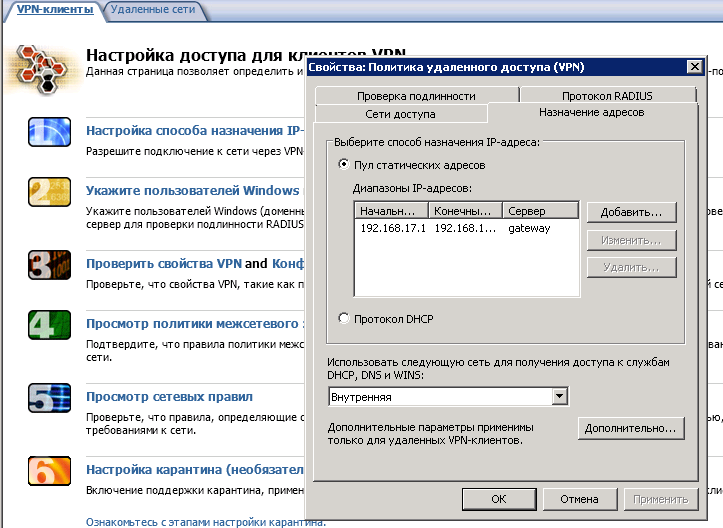The height and width of the screenshot is (528, 723).
Task: Click the gateway server cell
Action: click(x=529, y=228)
